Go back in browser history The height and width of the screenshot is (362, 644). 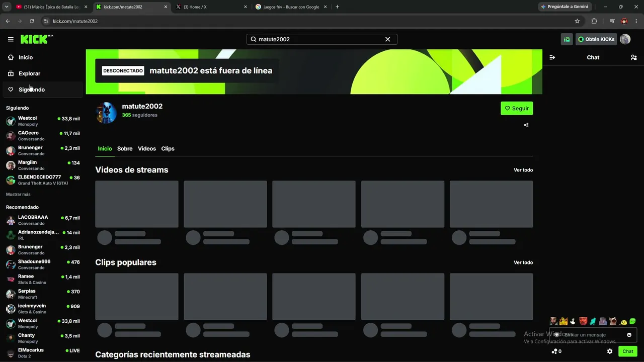8,21
